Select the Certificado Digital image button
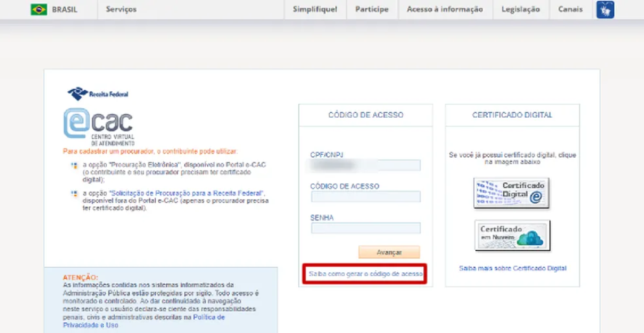This screenshot has width=644, height=333. [511, 193]
